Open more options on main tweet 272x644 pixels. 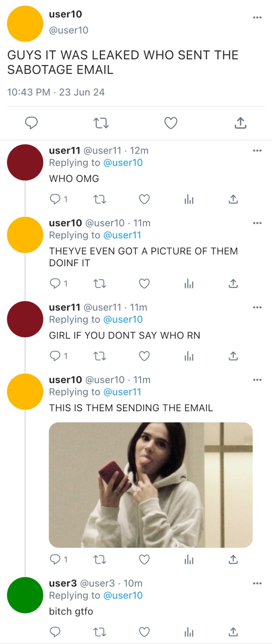(257, 17)
